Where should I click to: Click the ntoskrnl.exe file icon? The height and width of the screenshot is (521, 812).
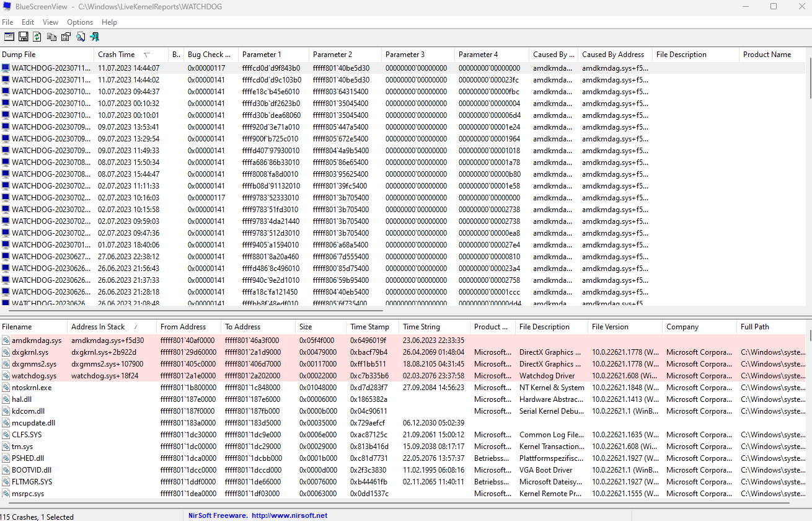pyautogui.click(x=6, y=388)
